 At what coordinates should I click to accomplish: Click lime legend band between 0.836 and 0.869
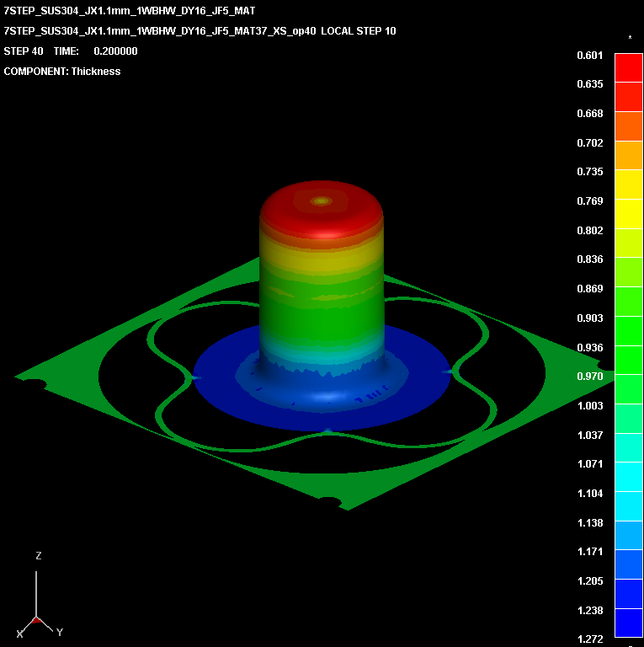coord(629,272)
